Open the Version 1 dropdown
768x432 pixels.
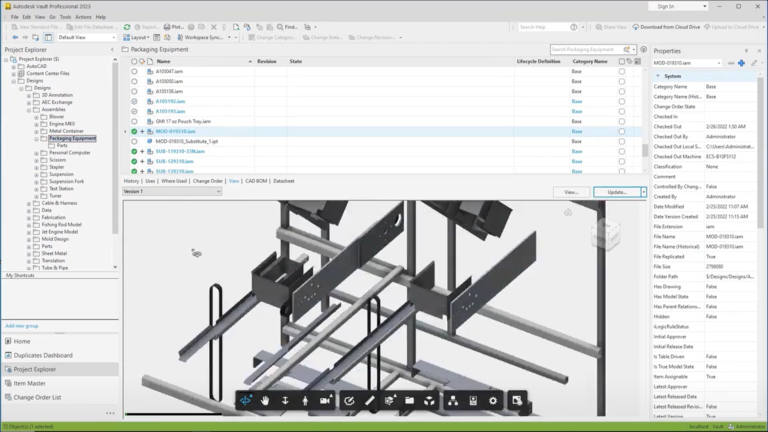click(172, 192)
